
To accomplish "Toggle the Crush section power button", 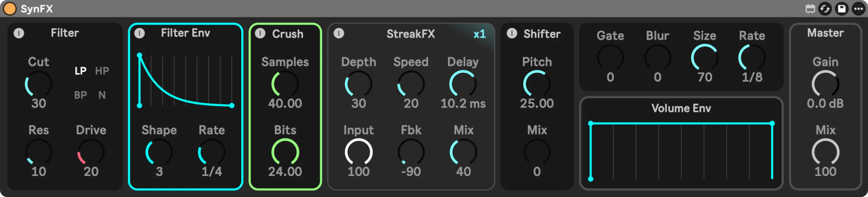I will click(x=260, y=33).
